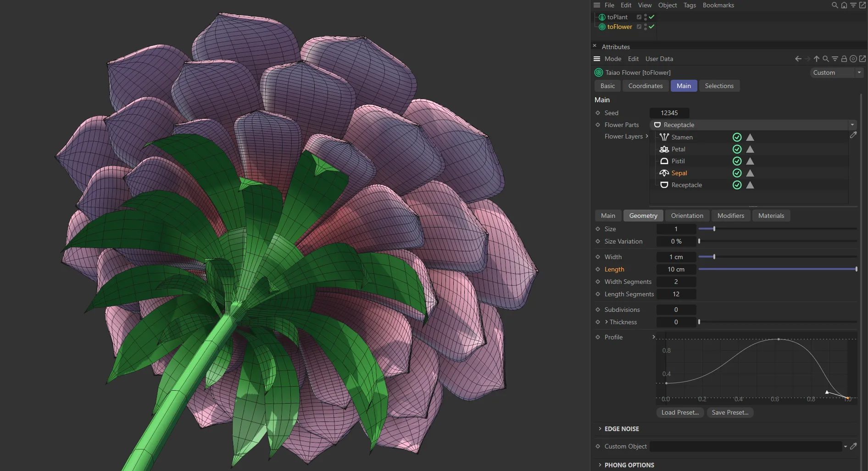868x471 pixels.
Task: Click the search magnifier in the Attributes header
Action: click(x=825, y=59)
